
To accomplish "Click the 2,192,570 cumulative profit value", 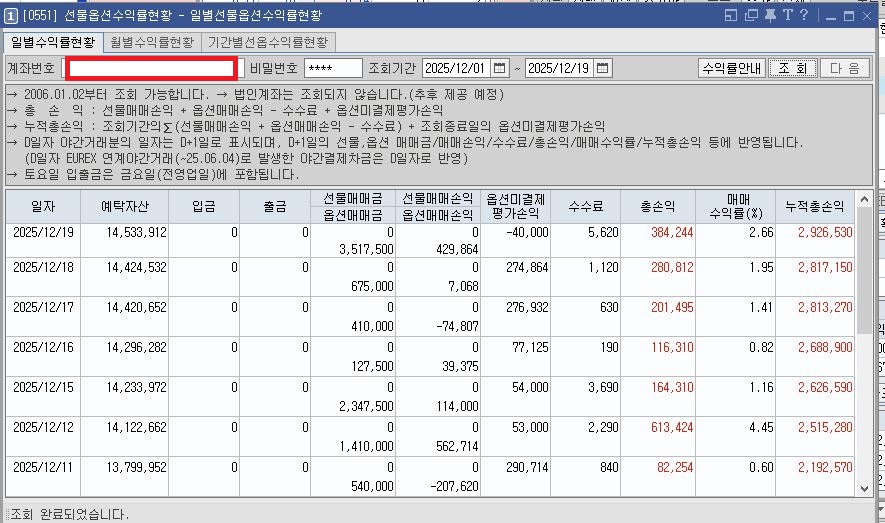I will click(825, 468).
